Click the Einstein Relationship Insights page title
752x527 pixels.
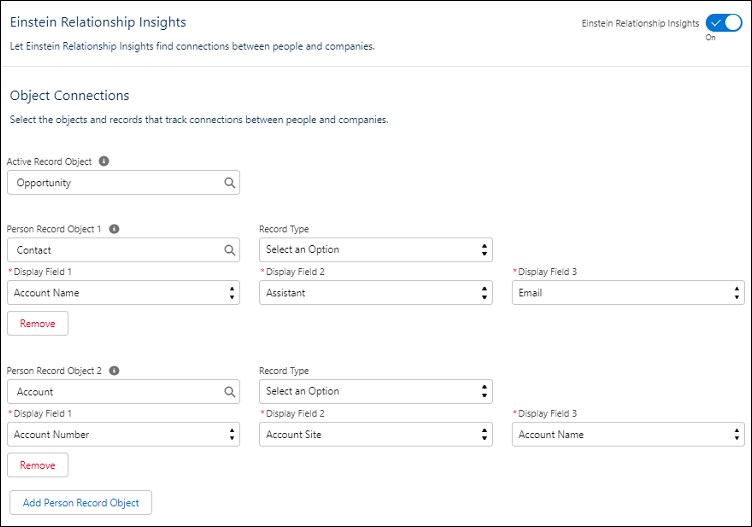[98, 22]
